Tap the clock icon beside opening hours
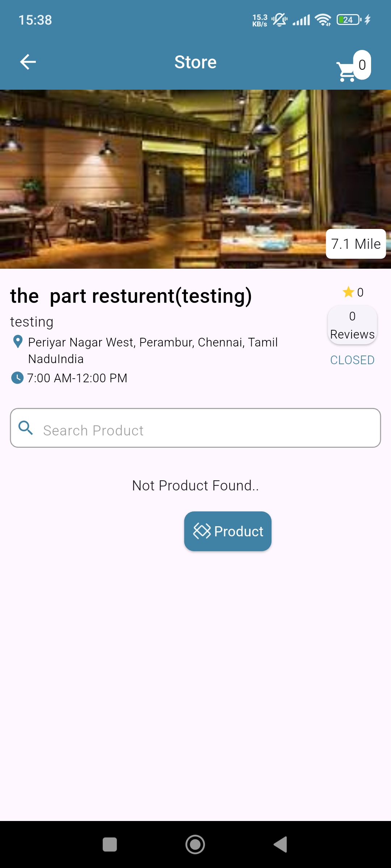 click(17, 378)
